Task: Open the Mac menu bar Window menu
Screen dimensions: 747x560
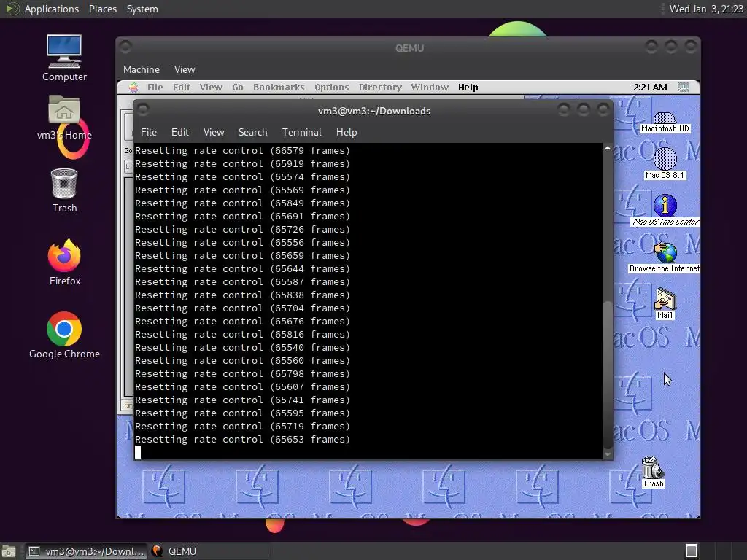Action: pos(430,87)
